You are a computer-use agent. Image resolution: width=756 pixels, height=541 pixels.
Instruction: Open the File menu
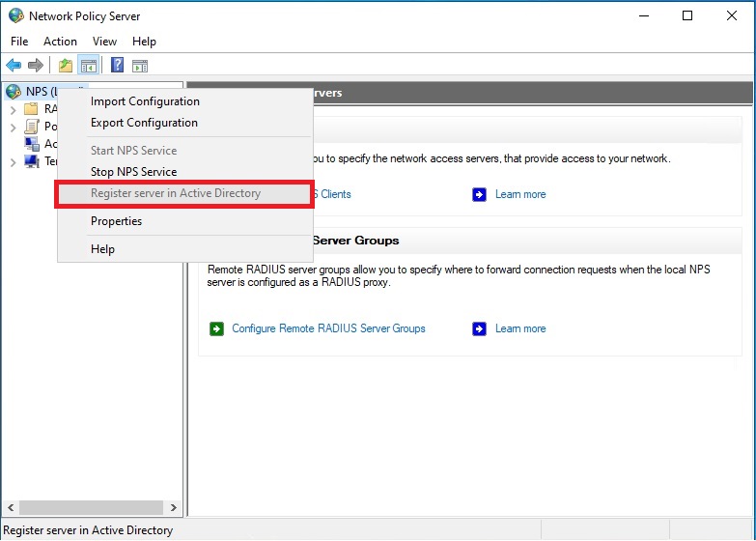(x=19, y=42)
